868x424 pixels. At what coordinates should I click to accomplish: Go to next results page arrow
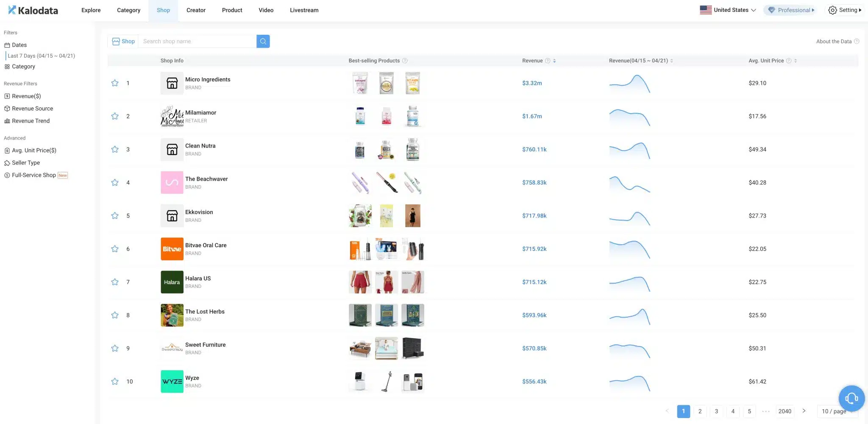(x=804, y=411)
